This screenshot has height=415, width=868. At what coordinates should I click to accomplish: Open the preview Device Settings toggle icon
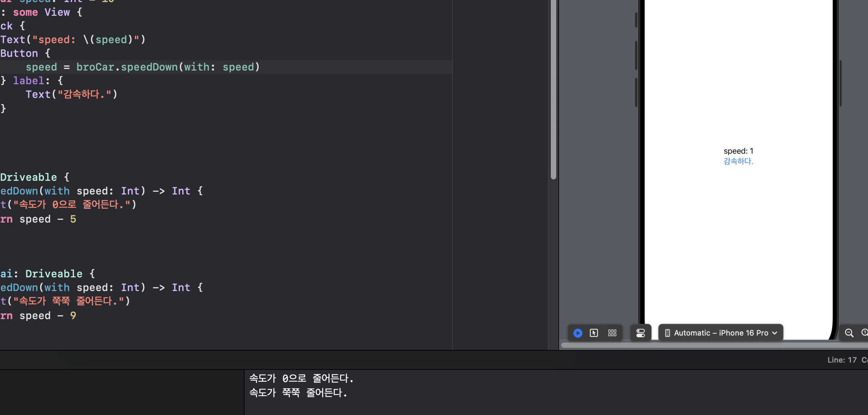[640, 333]
